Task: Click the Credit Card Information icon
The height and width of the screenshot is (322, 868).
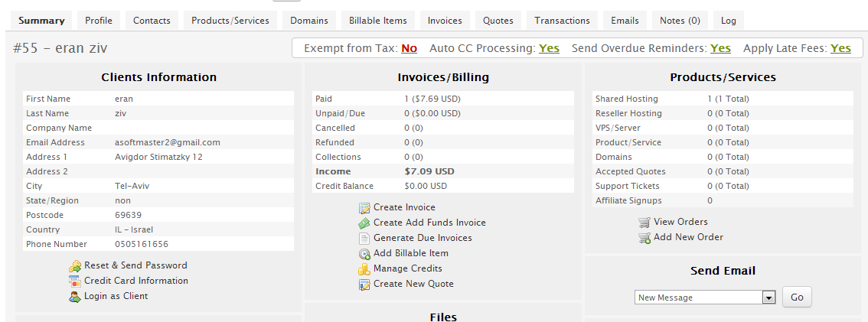Action: [x=75, y=281]
